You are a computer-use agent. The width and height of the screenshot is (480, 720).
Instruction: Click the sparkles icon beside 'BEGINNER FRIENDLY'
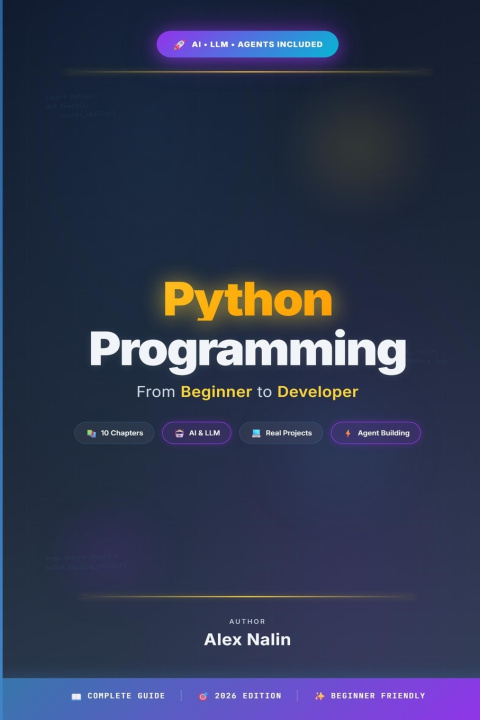click(x=320, y=696)
